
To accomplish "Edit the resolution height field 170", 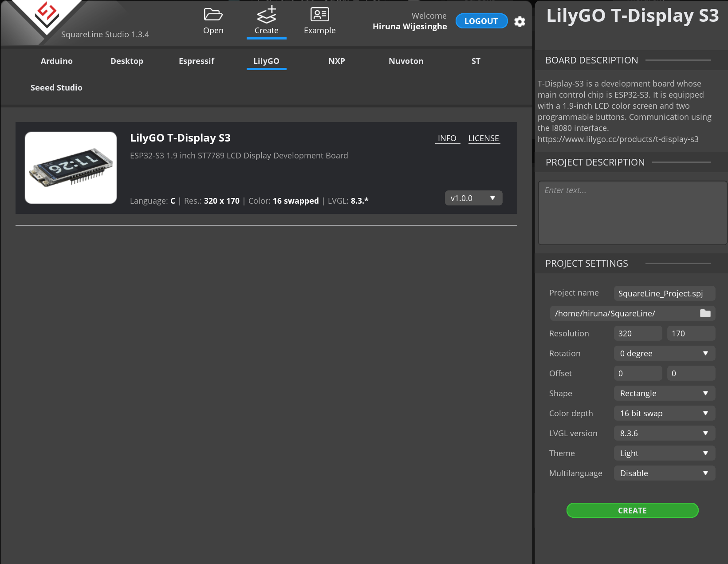I will (691, 333).
